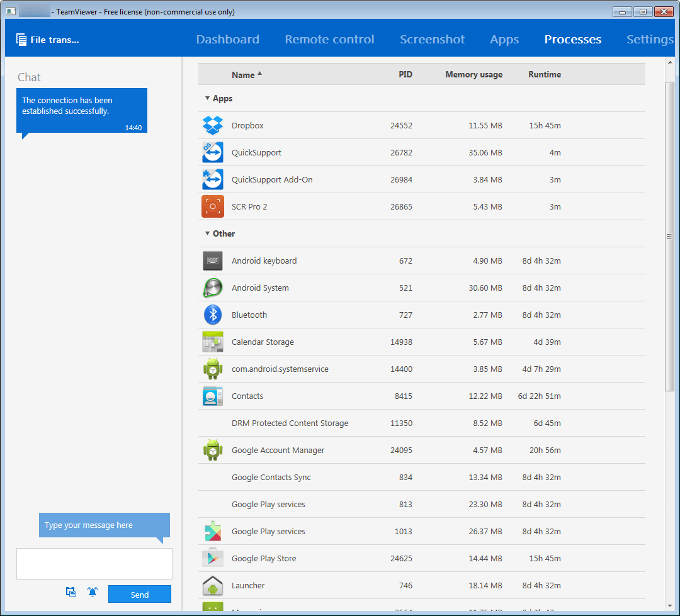Viewport: 680px width, 616px height.
Task: Click the Android keyboard icon
Action: coord(213,260)
